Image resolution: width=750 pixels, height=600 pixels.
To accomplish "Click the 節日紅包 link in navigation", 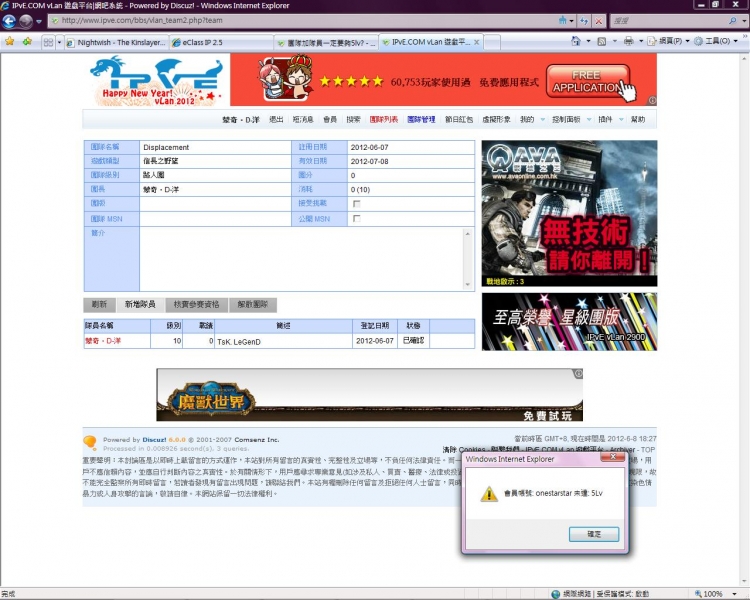I will [x=459, y=120].
